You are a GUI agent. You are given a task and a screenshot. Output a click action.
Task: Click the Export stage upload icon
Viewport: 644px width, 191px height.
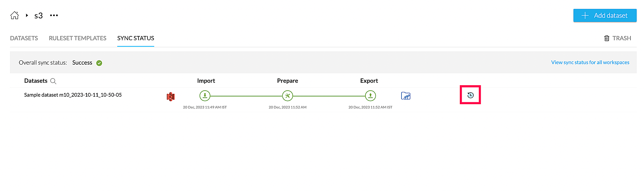(370, 95)
